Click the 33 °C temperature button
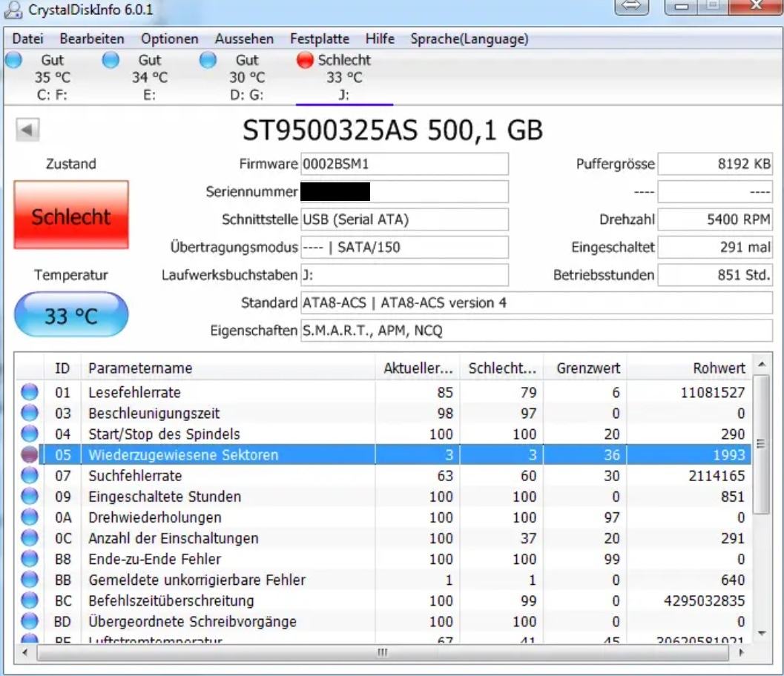 (x=71, y=315)
